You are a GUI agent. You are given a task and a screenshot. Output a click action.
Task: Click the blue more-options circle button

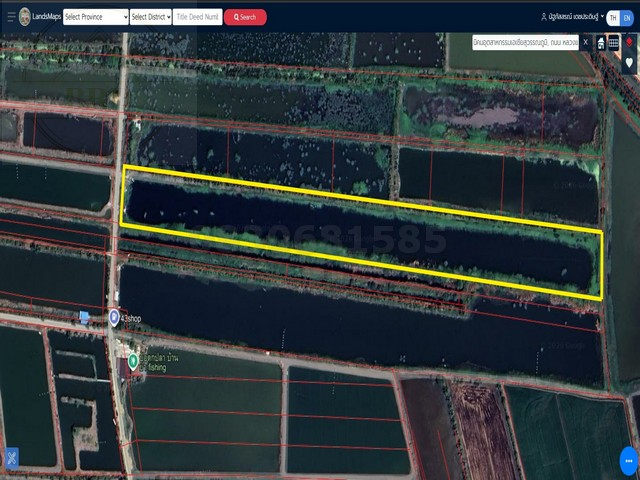coord(629,460)
